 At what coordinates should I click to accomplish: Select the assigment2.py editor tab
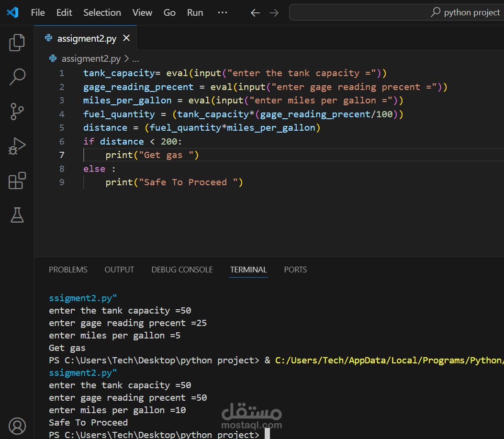87,38
